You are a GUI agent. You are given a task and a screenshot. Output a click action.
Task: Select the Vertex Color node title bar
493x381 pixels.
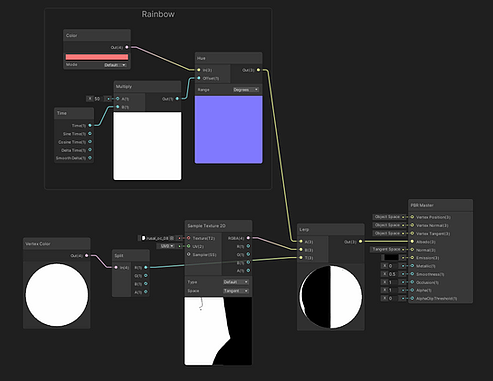point(57,244)
